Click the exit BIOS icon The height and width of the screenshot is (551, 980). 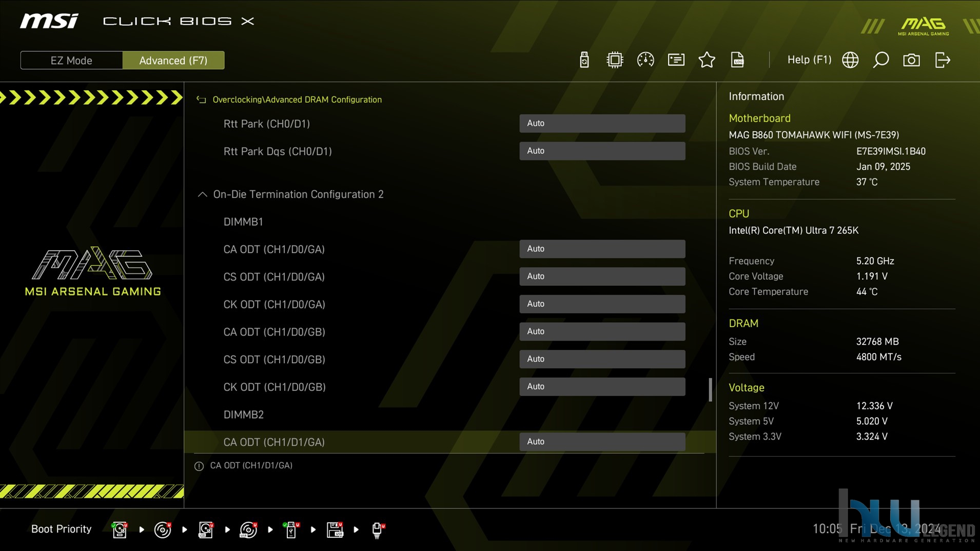[943, 60]
